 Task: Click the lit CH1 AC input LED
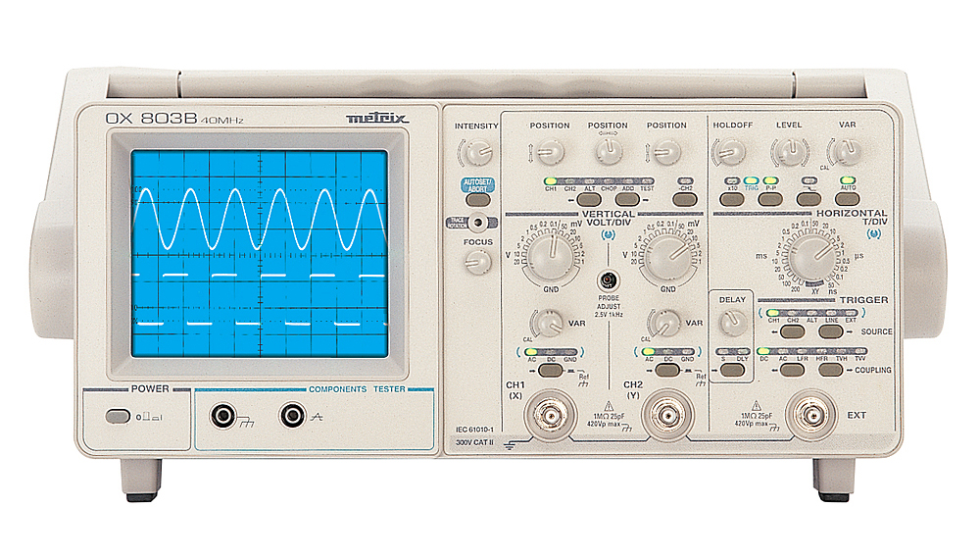[x=531, y=352]
